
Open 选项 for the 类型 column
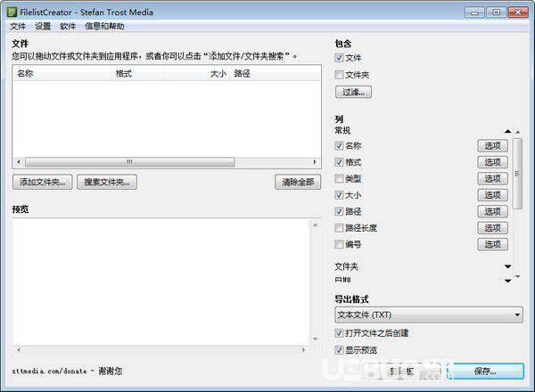pyautogui.click(x=493, y=178)
